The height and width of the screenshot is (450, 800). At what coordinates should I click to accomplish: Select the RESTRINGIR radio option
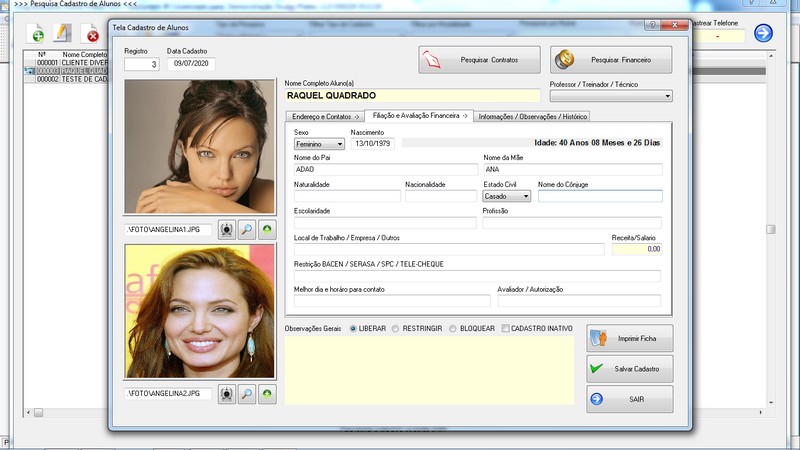click(x=396, y=328)
